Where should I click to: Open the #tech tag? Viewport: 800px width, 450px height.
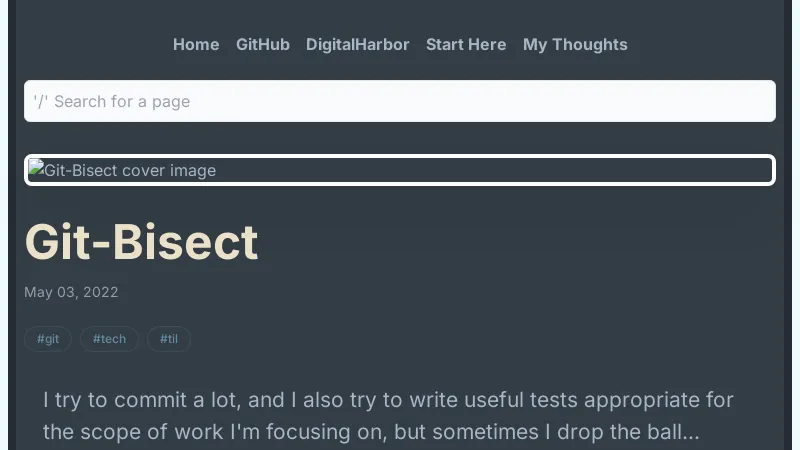coord(109,339)
